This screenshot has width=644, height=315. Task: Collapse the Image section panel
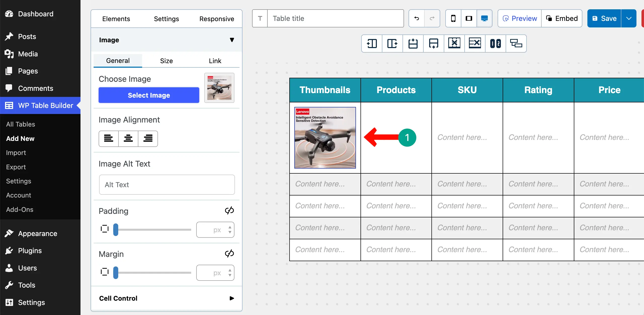point(232,40)
